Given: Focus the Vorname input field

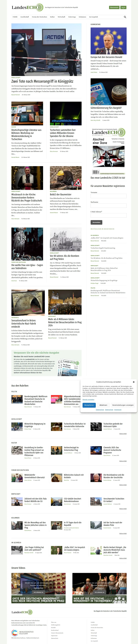Looking at the screenshot, I should 108,196.
